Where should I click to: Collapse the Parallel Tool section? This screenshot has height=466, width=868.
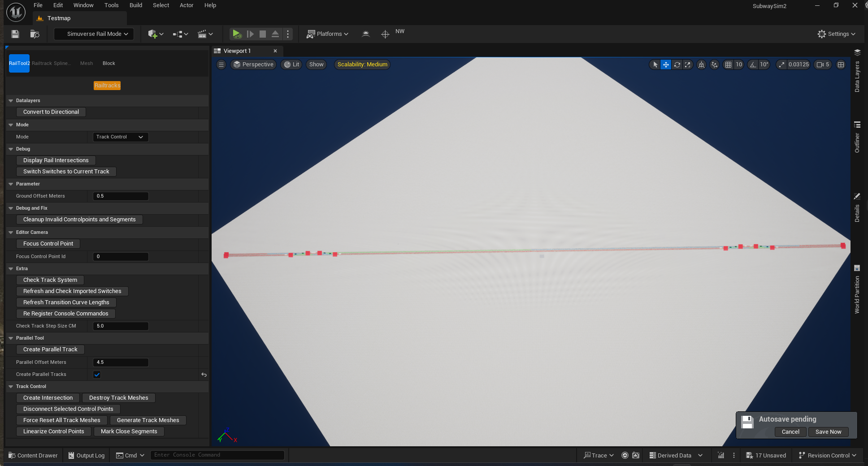pos(11,338)
